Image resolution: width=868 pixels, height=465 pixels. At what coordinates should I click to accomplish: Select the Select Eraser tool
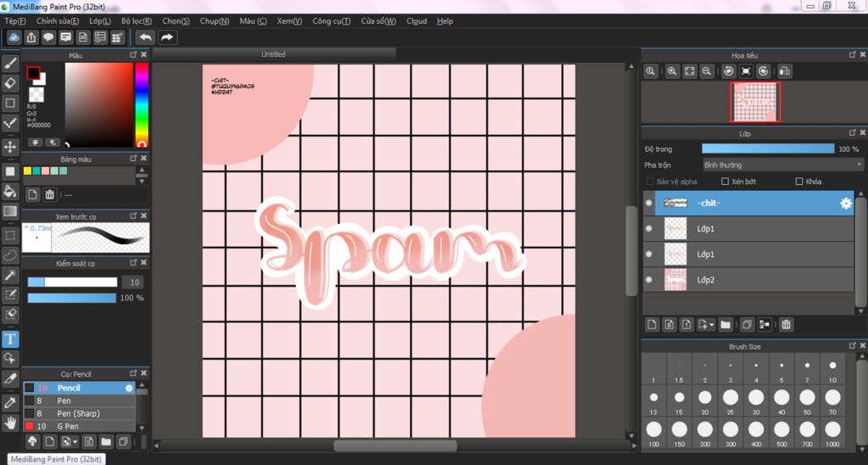click(10, 314)
